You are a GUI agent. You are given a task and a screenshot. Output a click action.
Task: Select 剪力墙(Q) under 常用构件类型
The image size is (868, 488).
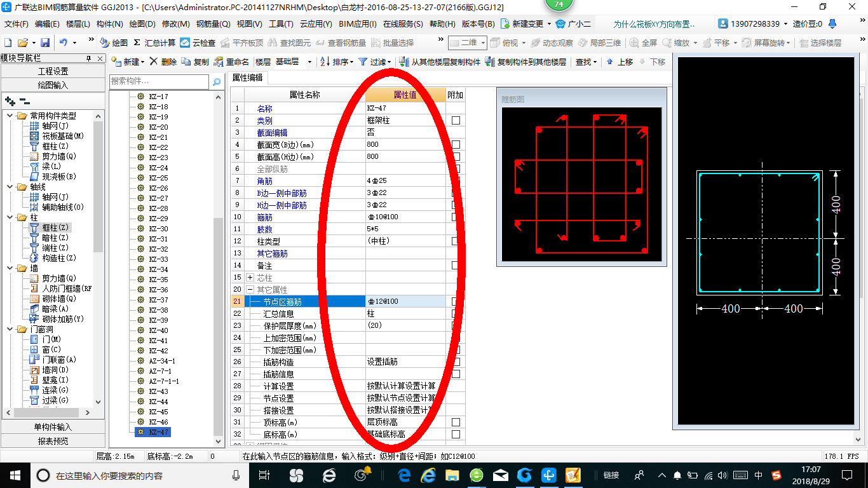pyautogui.click(x=53, y=156)
